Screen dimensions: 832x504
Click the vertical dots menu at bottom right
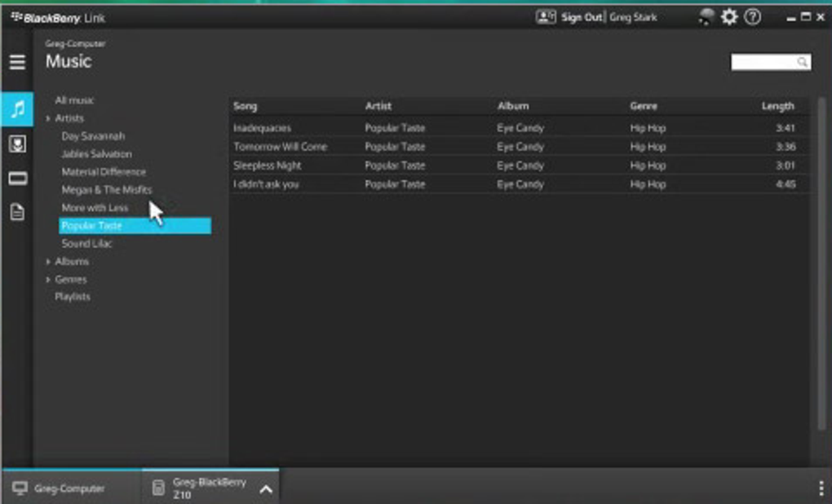(x=821, y=488)
